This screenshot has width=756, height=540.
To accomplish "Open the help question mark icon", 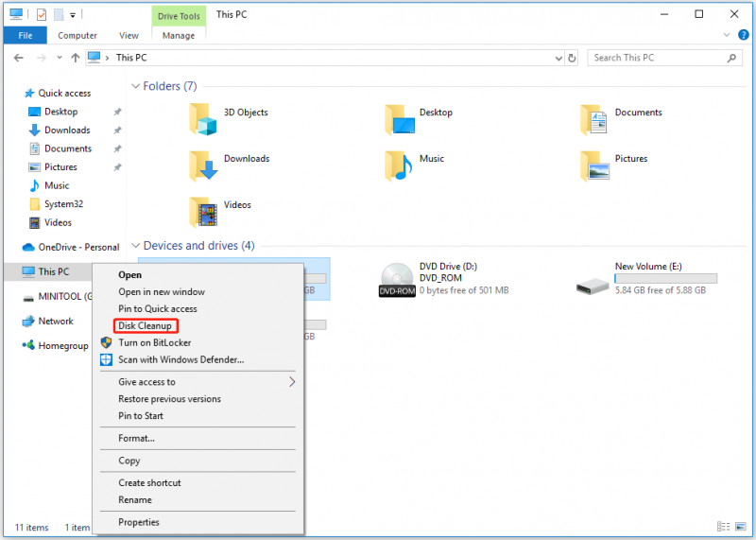I will 744,35.
